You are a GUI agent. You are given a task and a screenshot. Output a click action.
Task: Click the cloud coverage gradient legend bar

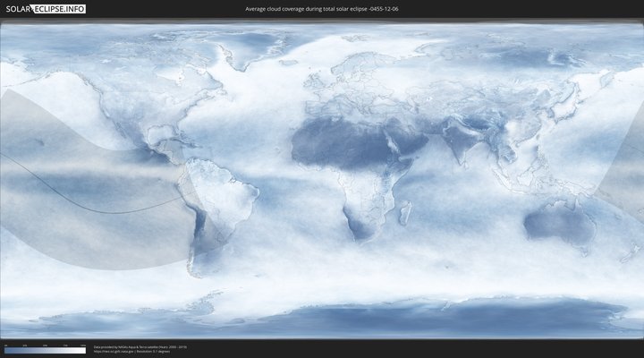point(45,351)
